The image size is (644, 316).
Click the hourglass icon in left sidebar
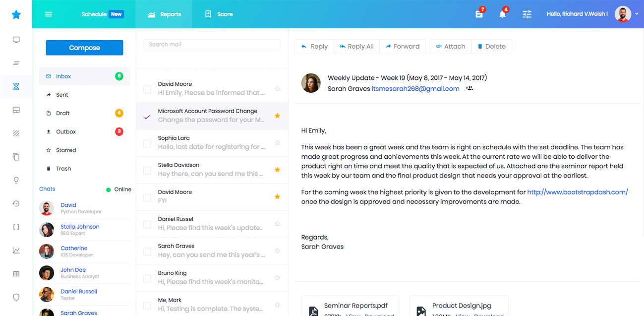click(x=16, y=87)
